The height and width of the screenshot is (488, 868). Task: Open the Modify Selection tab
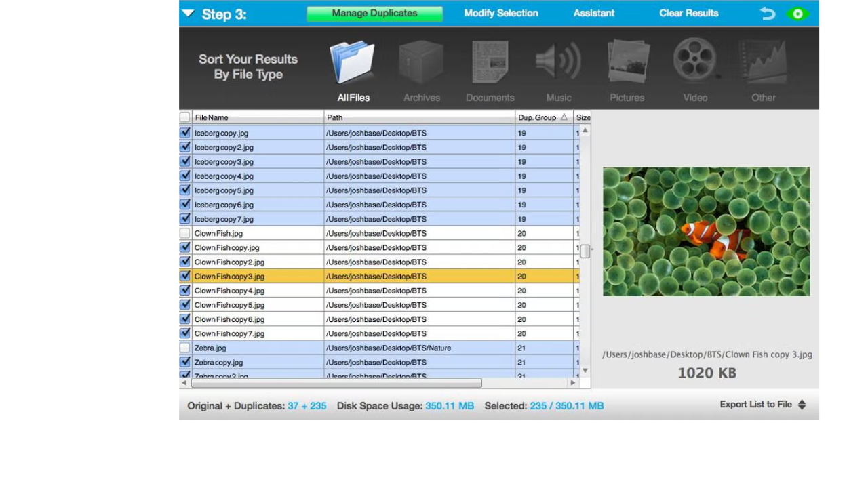[x=501, y=14]
